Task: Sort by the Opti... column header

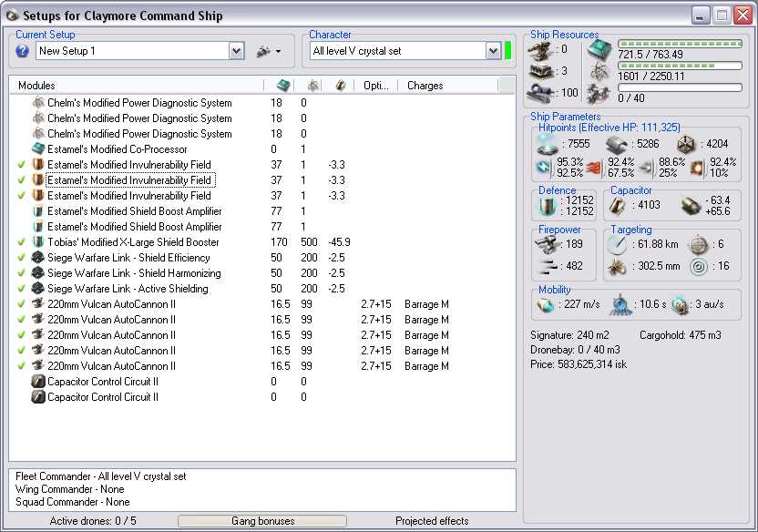Action: point(376,86)
